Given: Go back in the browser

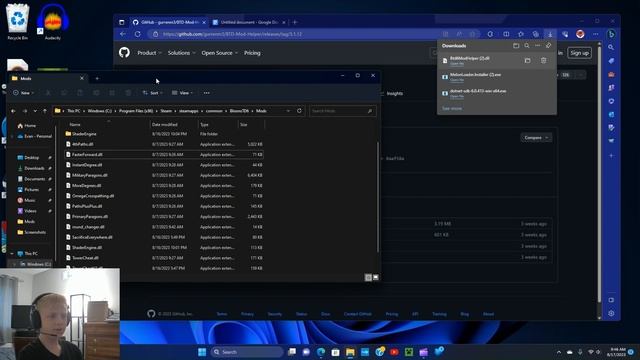Looking at the screenshot, I should 123,34.
